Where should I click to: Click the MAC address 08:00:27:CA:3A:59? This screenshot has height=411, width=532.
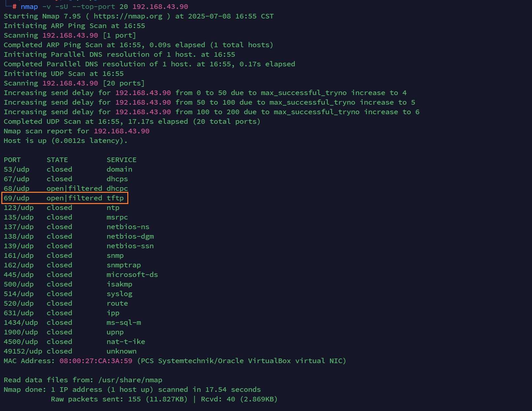pos(96,361)
